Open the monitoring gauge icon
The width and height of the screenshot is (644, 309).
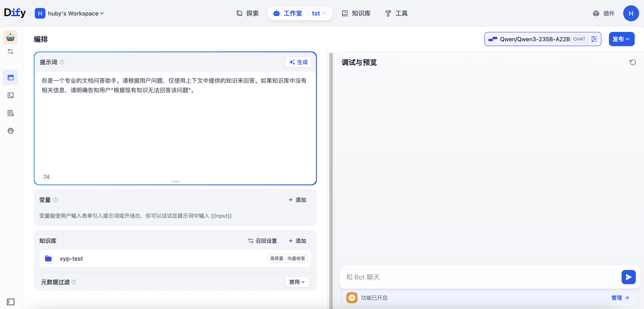10,131
